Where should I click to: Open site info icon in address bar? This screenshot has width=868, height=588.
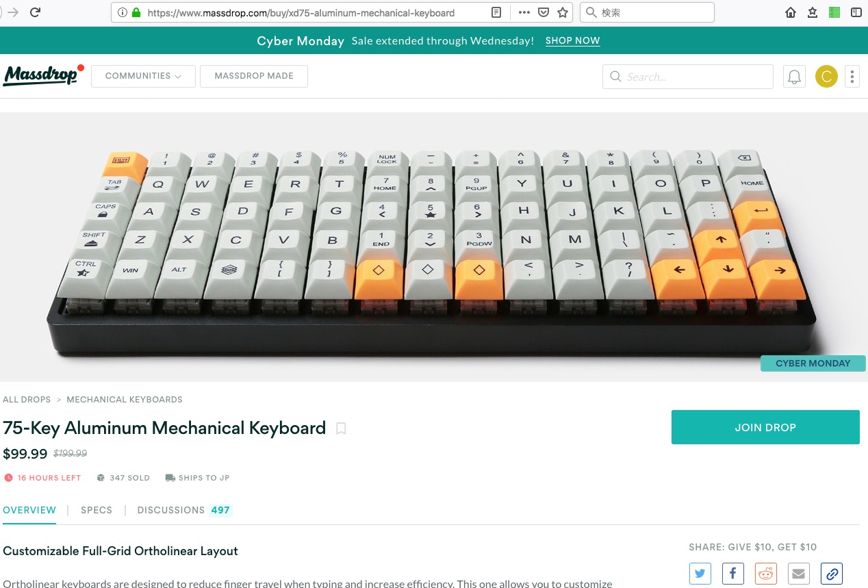pyautogui.click(x=122, y=12)
